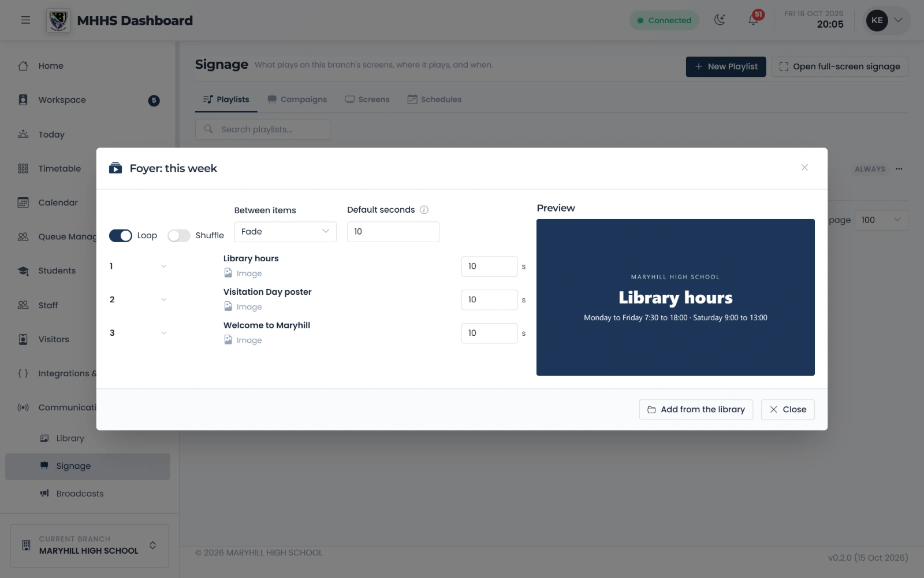Switch to the Schedules tab
This screenshot has height=578, width=924.
tap(434, 99)
